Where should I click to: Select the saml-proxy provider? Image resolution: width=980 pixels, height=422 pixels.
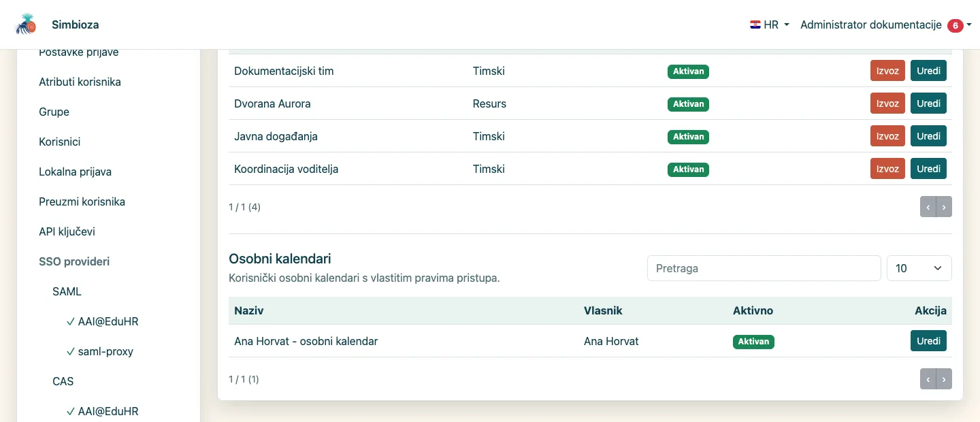point(99,351)
